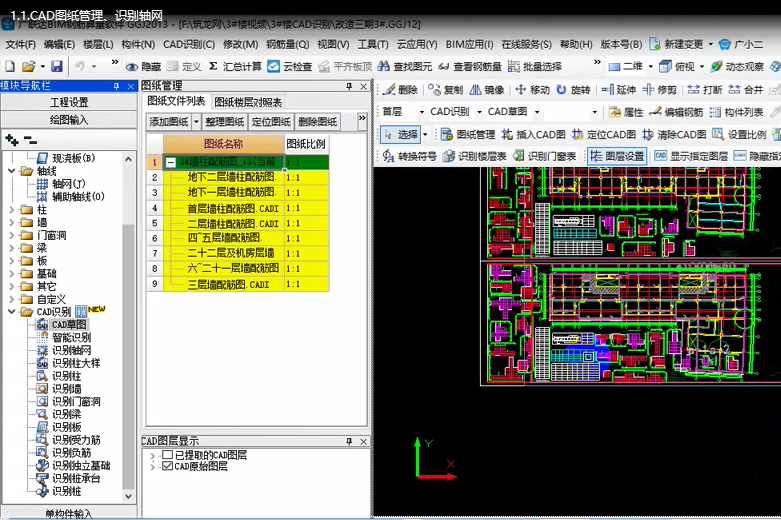Click the 工程设置 button

coord(68,102)
